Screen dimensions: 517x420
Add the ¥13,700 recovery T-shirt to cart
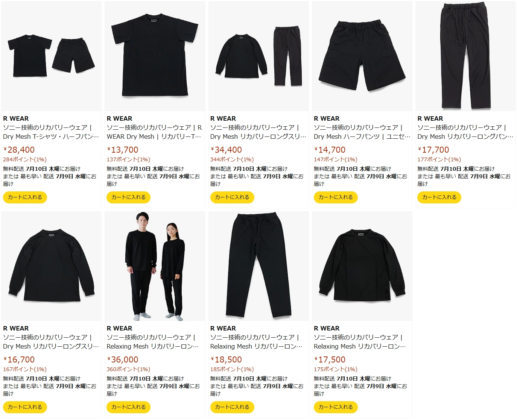[128, 197]
